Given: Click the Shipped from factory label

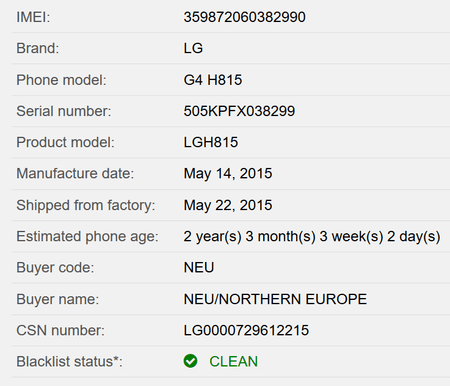Looking at the screenshot, I should coord(86,205).
